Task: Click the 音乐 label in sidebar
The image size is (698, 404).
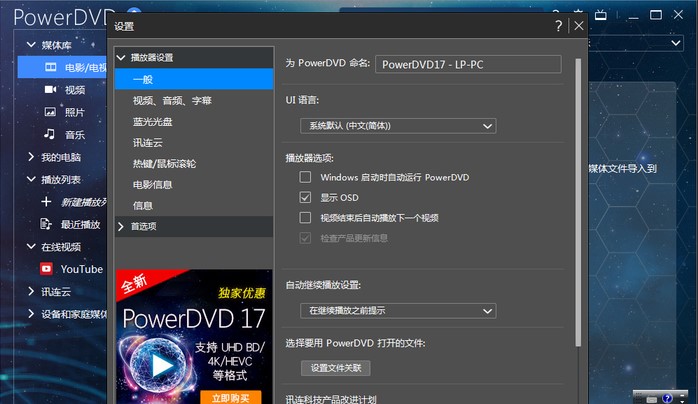Action: tap(75, 135)
